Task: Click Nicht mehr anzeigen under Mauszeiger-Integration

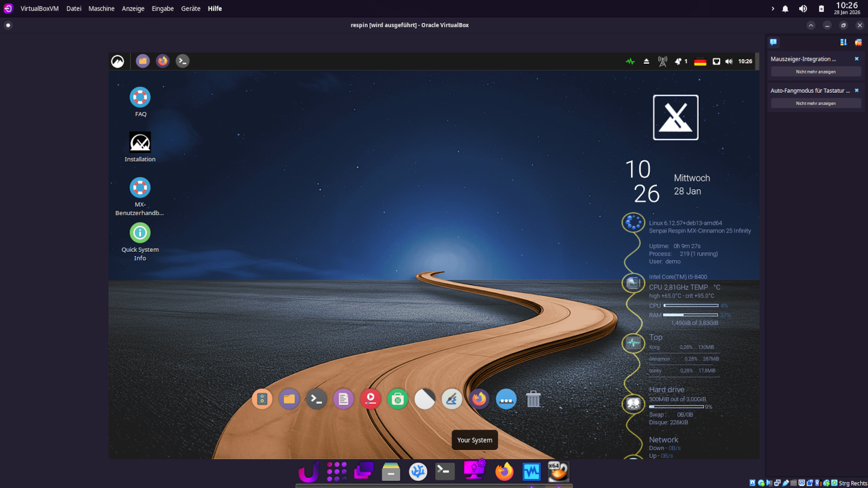Action: click(x=816, y=72)
